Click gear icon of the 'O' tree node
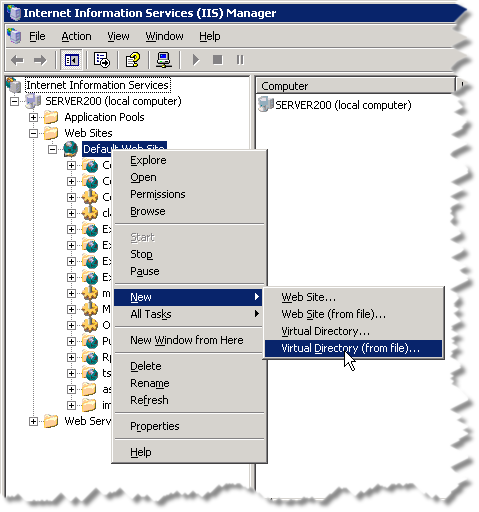This screenshot has height=512, width=479. click(x=90, y=325)
